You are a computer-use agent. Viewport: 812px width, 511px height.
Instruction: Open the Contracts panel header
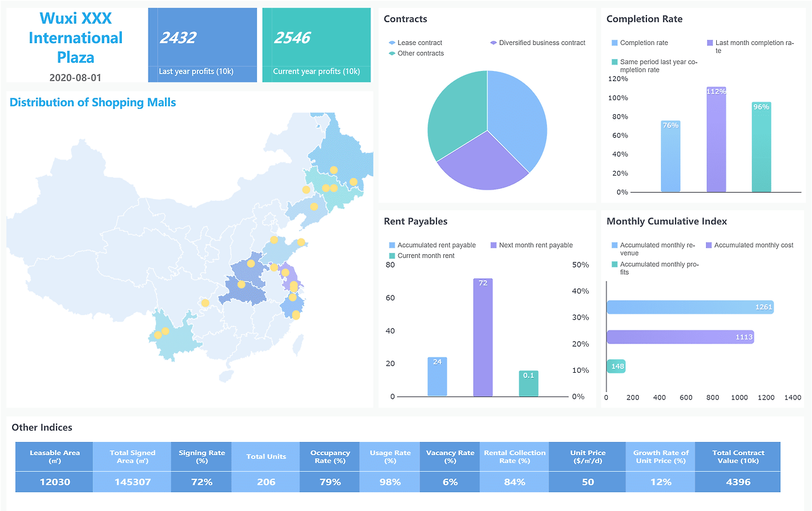(405, 19)
